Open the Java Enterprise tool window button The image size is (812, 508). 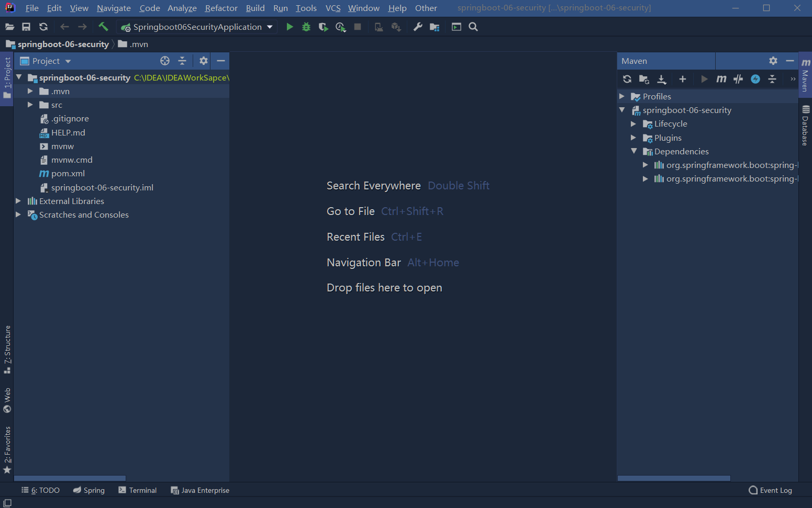point(200,490)
